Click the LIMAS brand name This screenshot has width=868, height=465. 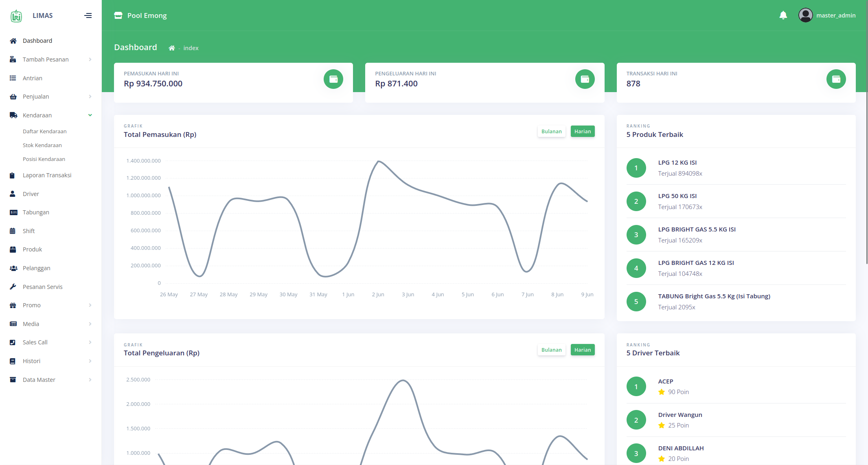(x=43, y=15)
